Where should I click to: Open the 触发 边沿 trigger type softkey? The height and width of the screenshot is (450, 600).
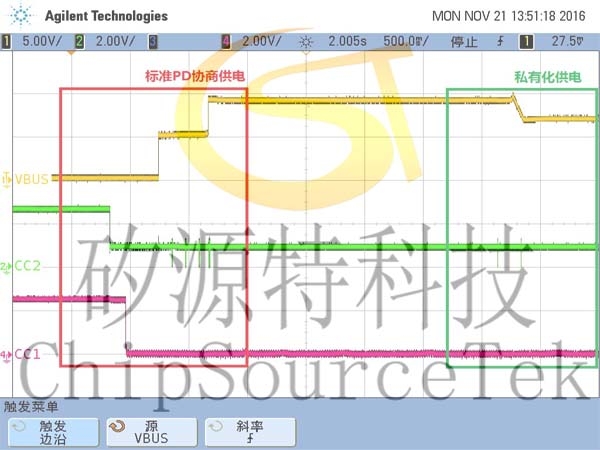(x=53, y=432)
